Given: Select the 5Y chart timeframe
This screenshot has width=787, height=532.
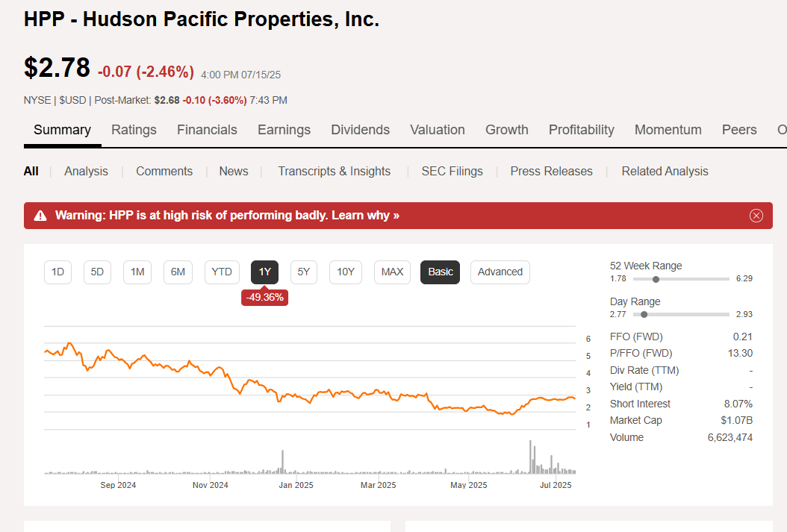Looking at the screenshot, I should click(x=303, y=272).
